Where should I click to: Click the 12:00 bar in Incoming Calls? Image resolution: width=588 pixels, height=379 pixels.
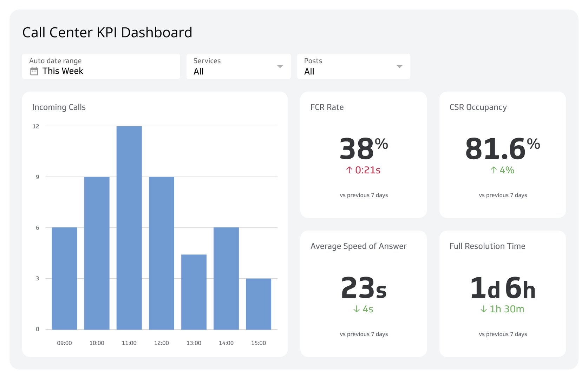click(162, 253)
